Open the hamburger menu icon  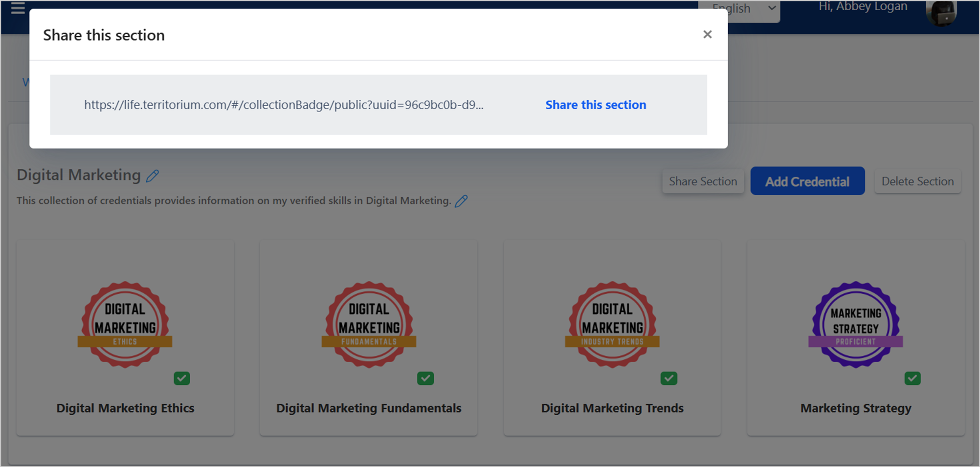18,8
